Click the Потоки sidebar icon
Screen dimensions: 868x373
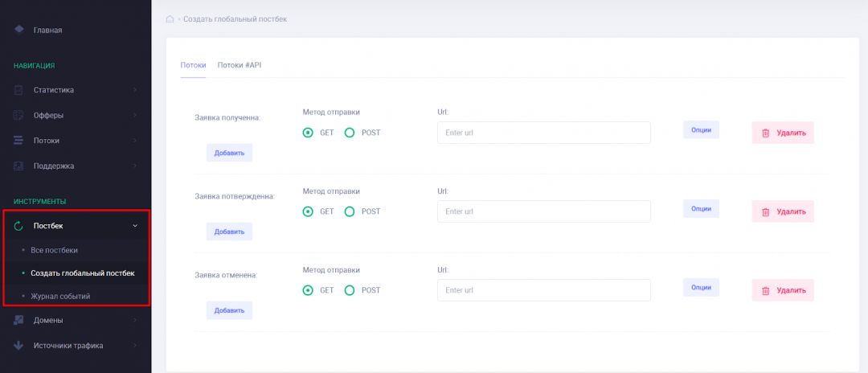pyautogui.click(x=18, y=141)
